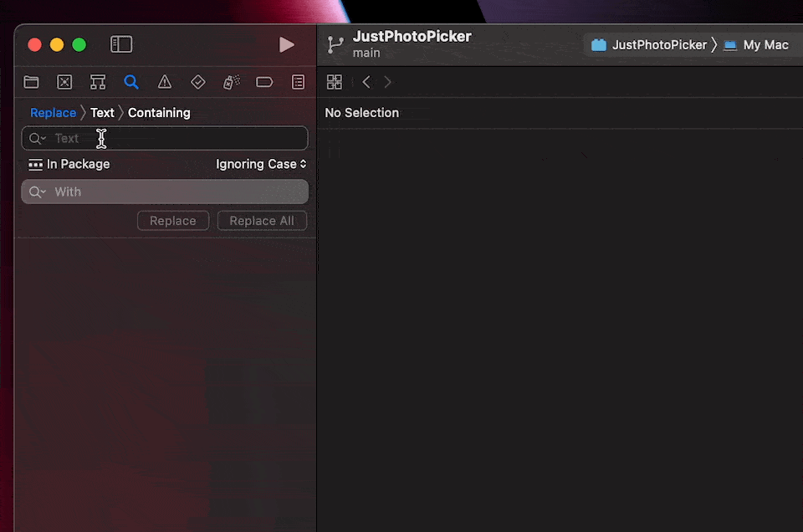803x532 pixels.
Task: Open the Debug navigator spray tab
Action: coord(232,82)
